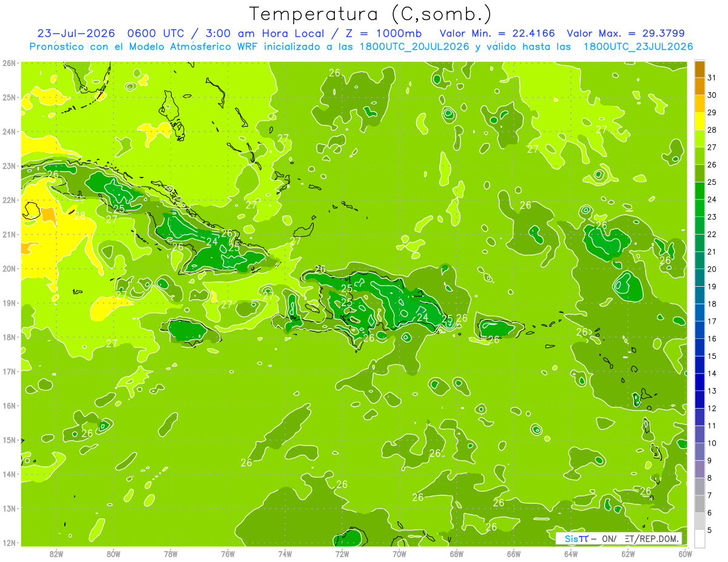Click the 68W longitude label
Viewport: 728px width, 562px height.
[456, 554]
